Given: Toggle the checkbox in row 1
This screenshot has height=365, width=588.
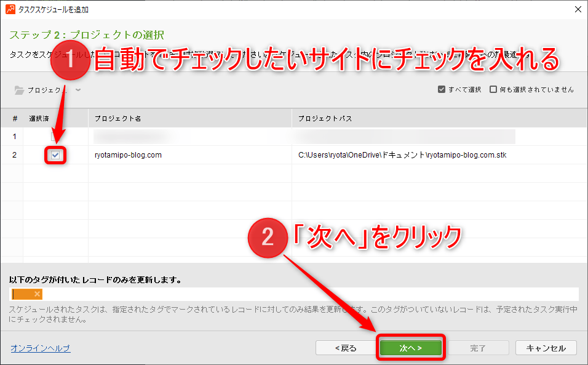Looking at the screenshot, I should (x=55, y=136).
